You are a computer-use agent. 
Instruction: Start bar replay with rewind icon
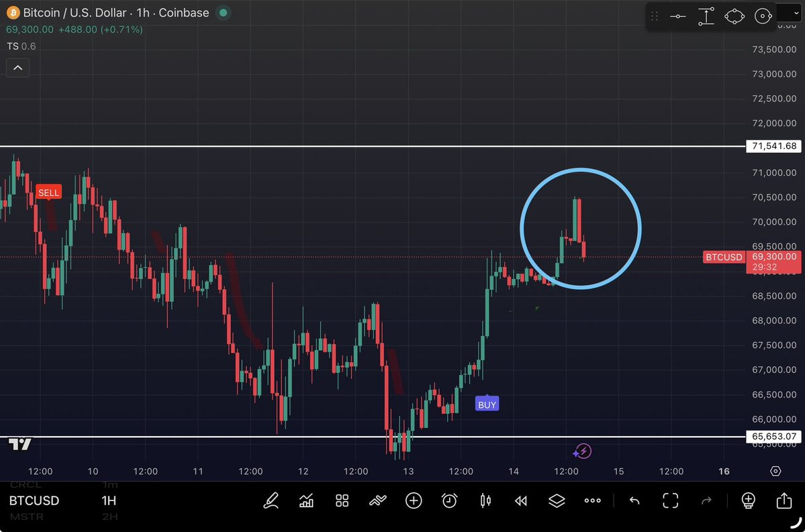[520, 500]
